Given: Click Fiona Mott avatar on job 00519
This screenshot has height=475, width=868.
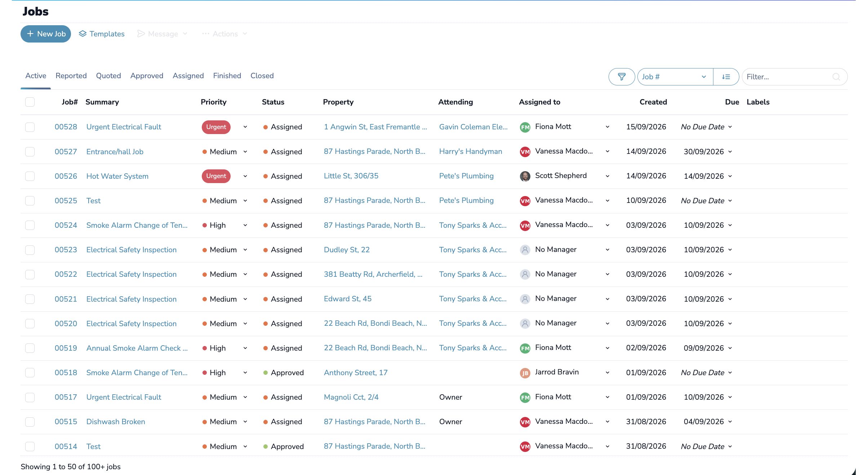Looking at the screenshot, I should [x=525, y=349].
